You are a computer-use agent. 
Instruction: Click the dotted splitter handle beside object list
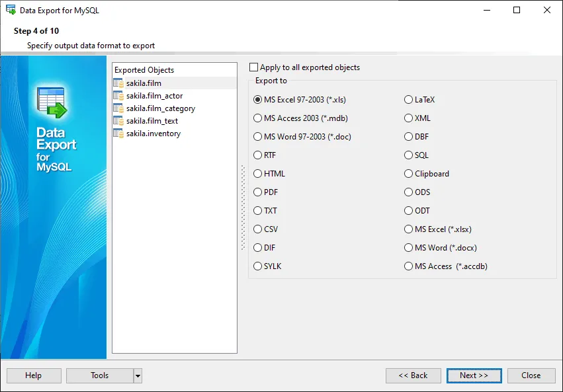click(243, 208)
